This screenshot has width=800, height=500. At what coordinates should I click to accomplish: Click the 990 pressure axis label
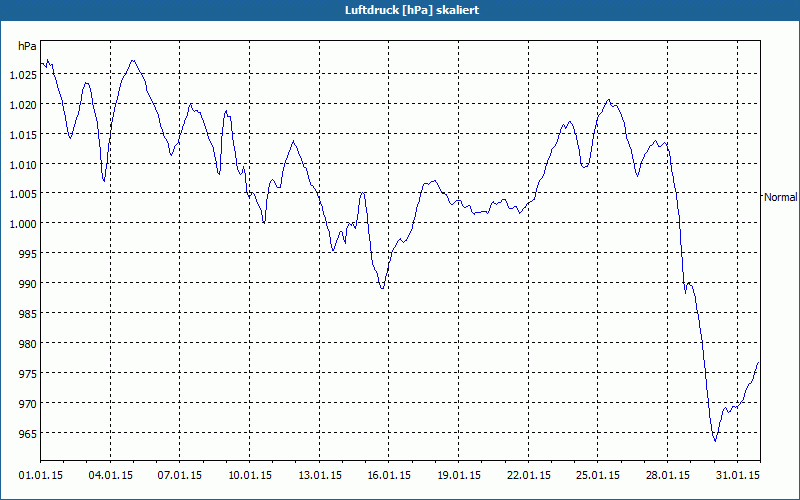[29, 284]
